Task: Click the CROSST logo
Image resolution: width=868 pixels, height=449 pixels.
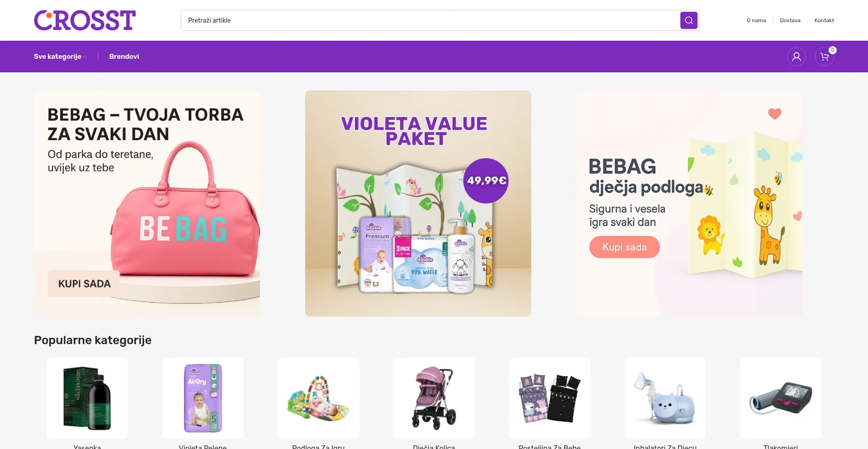Action: click(x=85, y=20)
